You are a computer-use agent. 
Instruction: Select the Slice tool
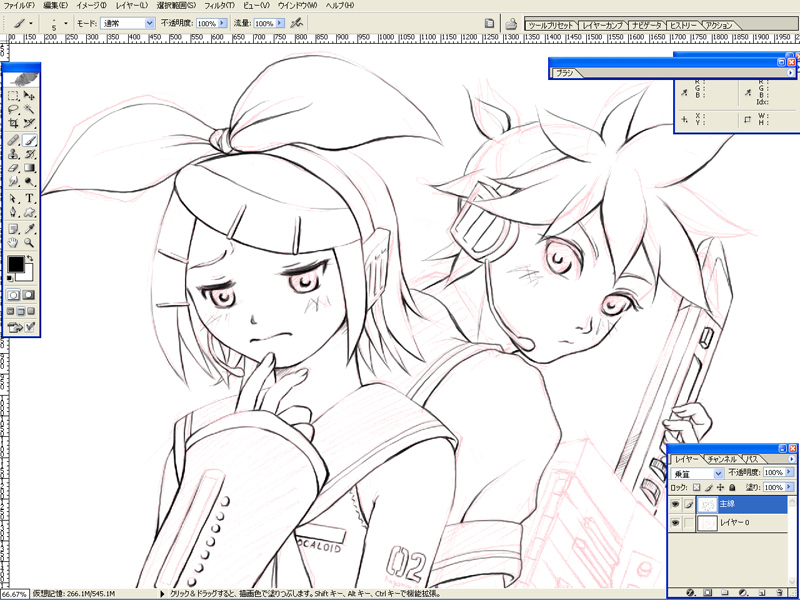(x=29, y=122)
